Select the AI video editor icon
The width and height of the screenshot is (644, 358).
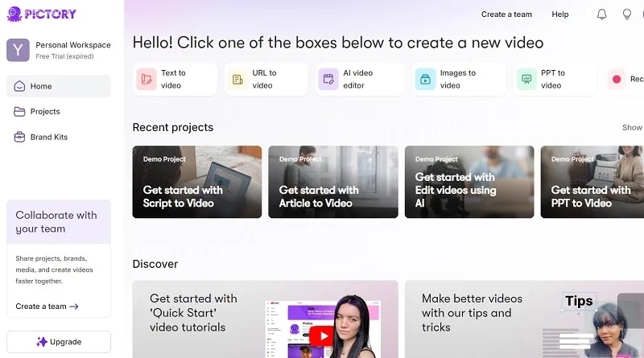pyautogui.click(x=328, y=79)
